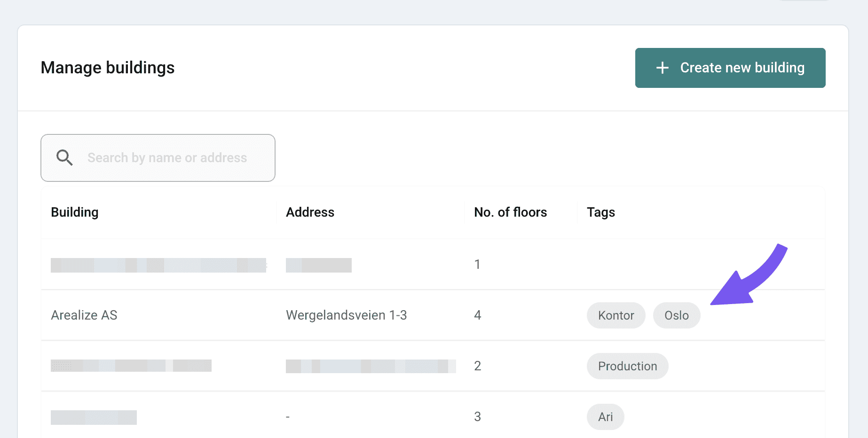The height and width of the screenshot is (438, 868).
Task: Select the Production tag
Action: pos(627,366)
